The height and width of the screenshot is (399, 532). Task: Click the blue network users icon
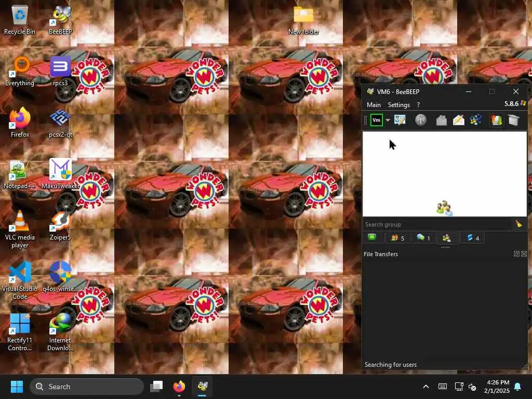pyautogui.click(x=476, y=120)
